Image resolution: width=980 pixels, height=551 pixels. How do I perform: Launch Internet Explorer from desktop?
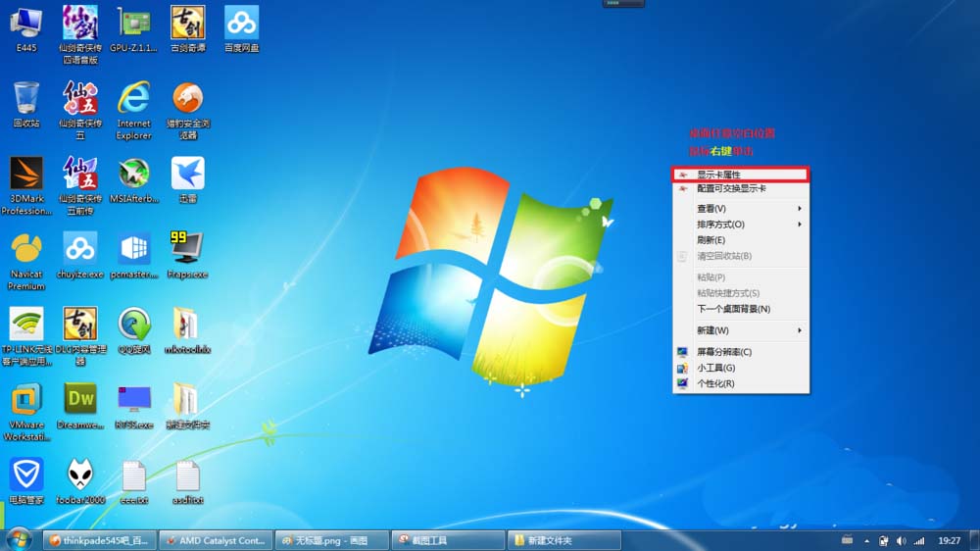pos(133,111)
